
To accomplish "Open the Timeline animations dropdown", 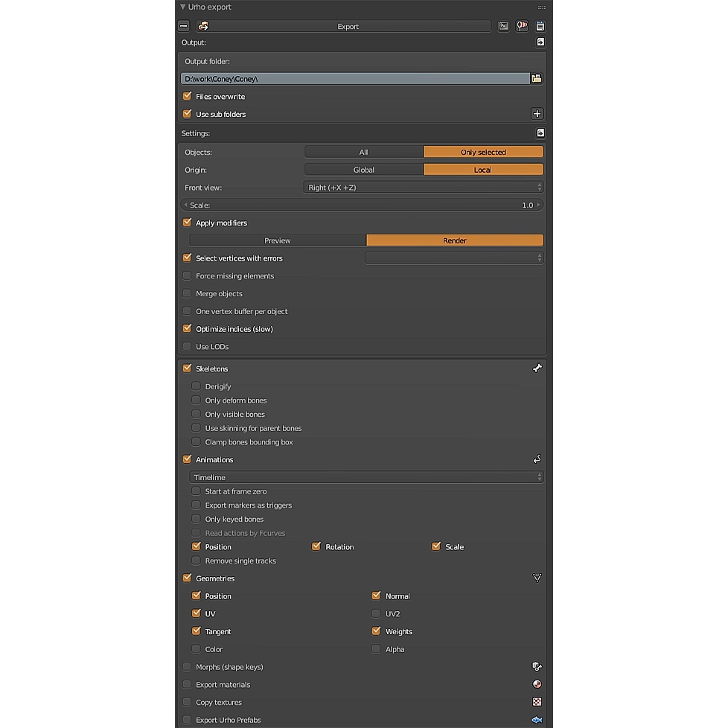I will coord(366,477).
